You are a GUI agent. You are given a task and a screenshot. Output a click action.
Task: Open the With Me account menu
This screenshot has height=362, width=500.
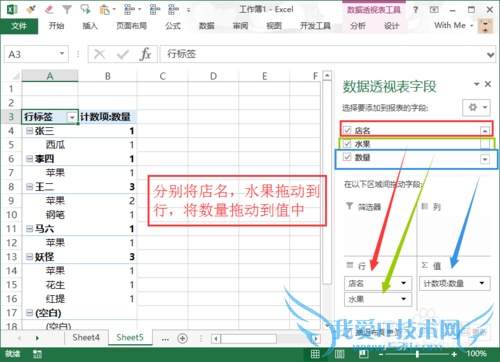453,25
